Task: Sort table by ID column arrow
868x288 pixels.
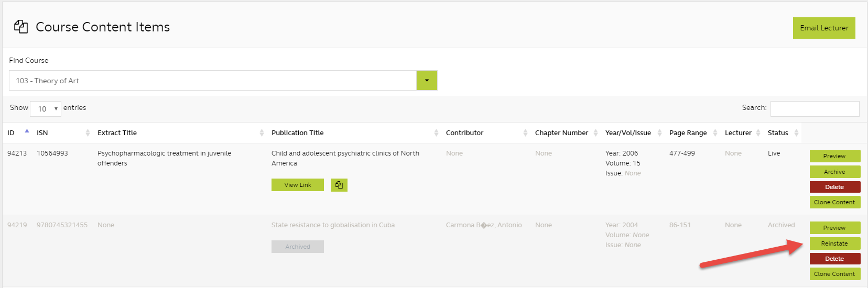Action: tap(27, 132)
